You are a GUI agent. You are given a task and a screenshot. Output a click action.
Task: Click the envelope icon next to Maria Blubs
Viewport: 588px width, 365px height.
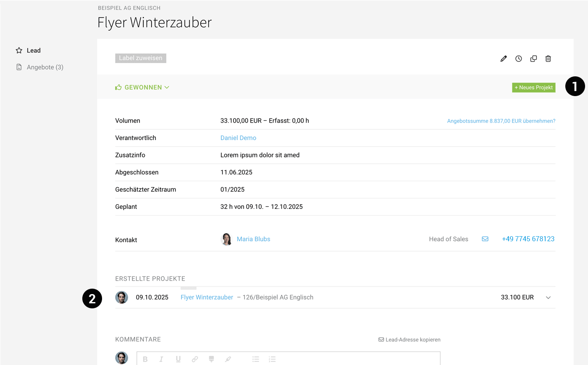pos(485,238)
